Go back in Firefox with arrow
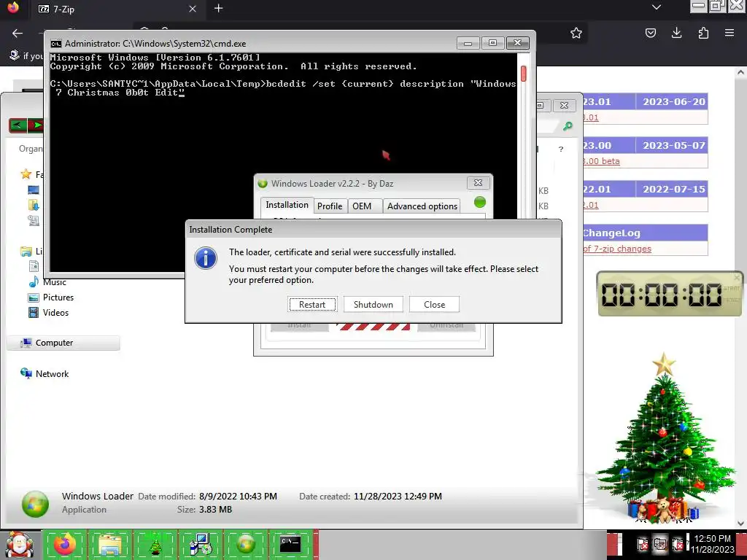Screen dimensions: 747x560 pyautogui.click(x=18, y=33)
